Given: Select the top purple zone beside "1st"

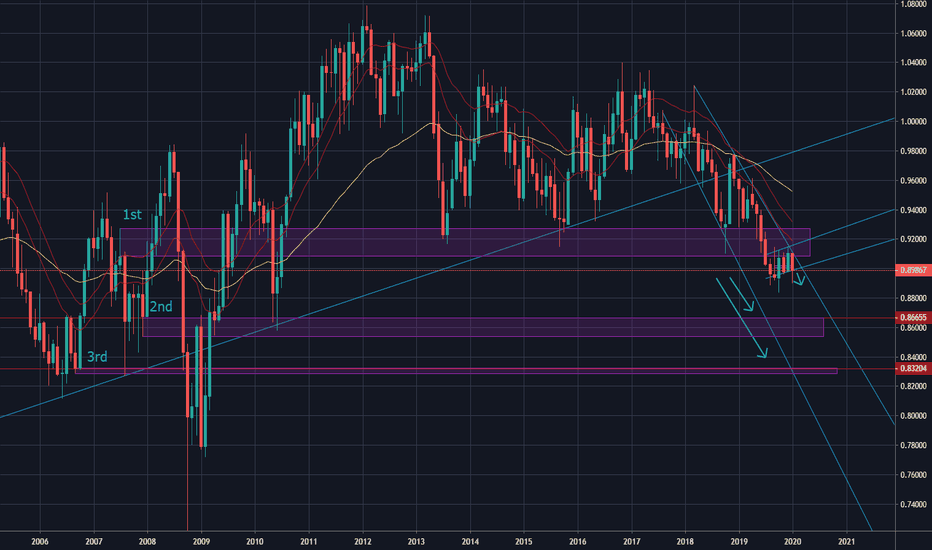Looking at the screenshot, I should (465, 242).
